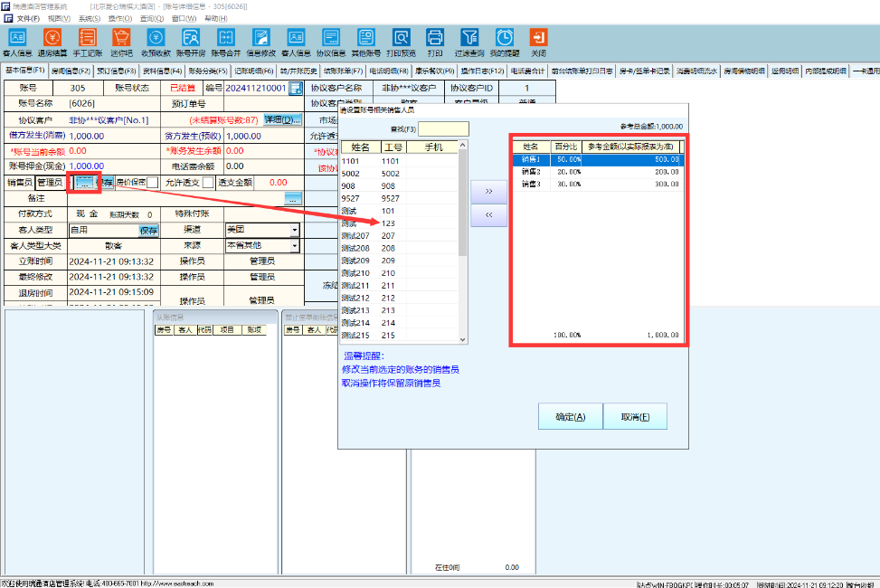Toggle the 房价保密 checkbox
This screenshot has width=880, height=588.
pos(153,183)
